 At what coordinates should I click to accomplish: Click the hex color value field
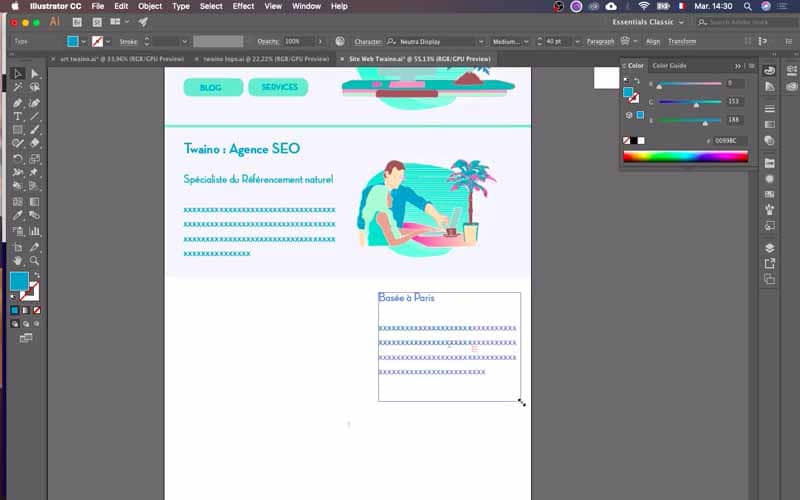point(730,141)
